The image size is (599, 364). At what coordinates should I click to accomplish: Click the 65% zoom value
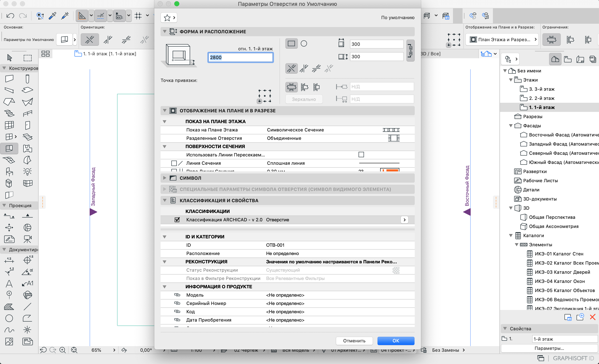click(x=96, y=350)
